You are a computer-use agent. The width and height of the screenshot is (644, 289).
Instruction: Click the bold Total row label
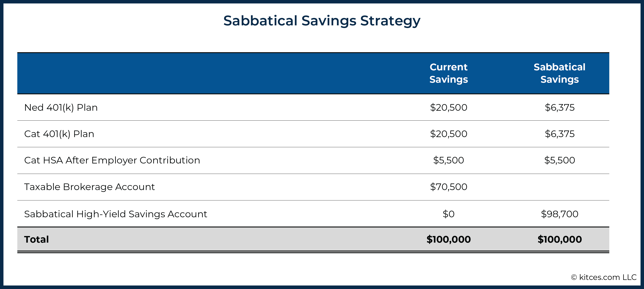click(36, 240)
